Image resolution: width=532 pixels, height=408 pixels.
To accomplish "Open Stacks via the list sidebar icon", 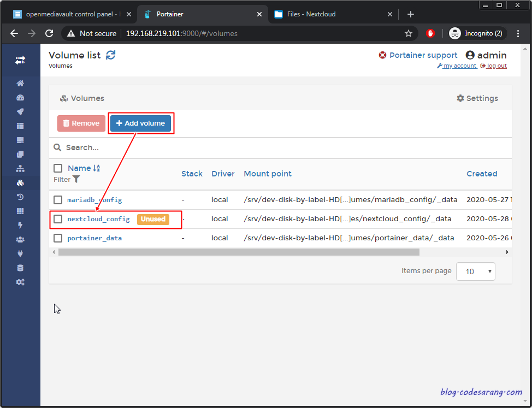I will coord(20,126).
